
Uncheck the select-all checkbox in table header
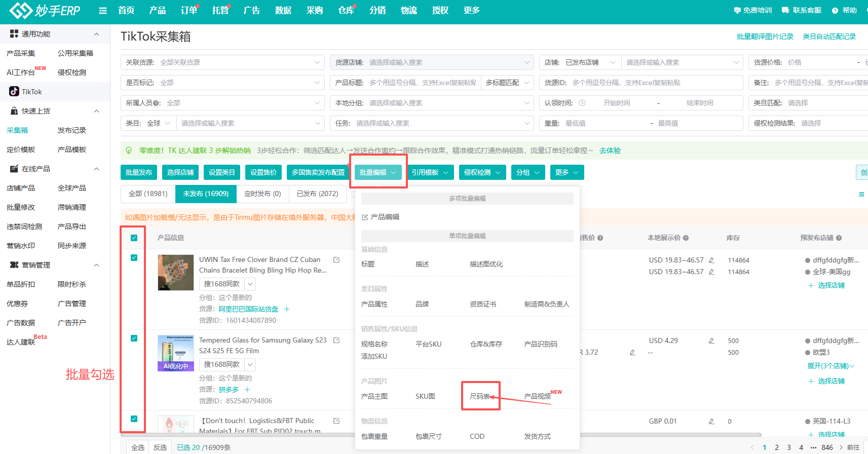click(x=134, y=238)
